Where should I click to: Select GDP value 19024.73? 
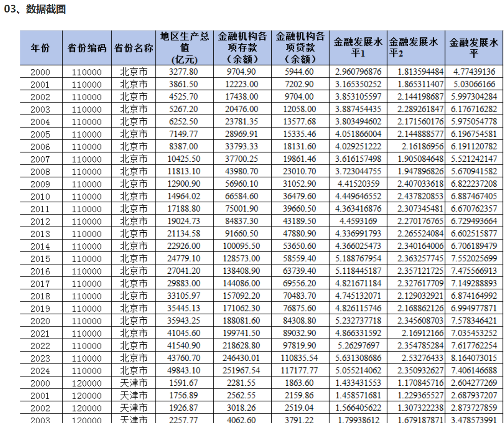183,221
